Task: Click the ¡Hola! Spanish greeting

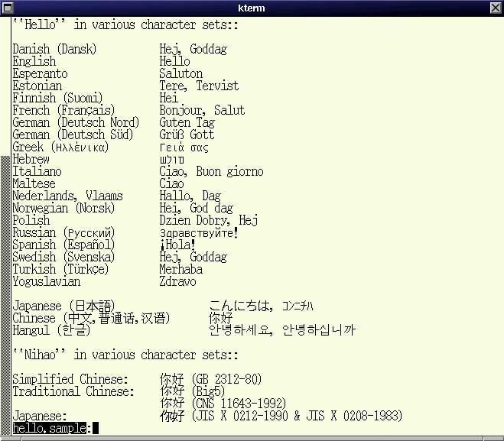Action: (177, 245)
